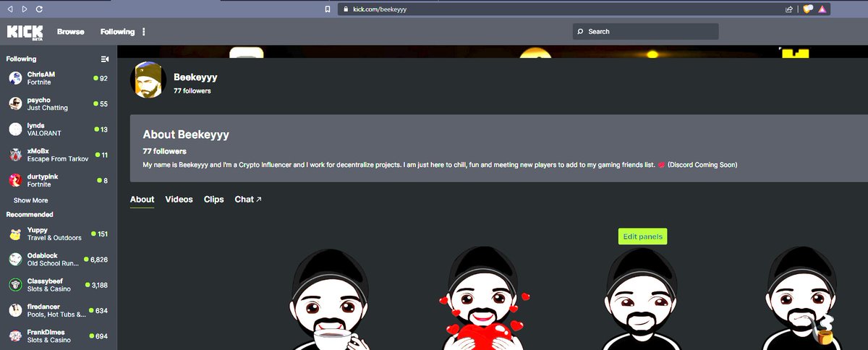Click the 3,188 viewer count

point(98,285)
